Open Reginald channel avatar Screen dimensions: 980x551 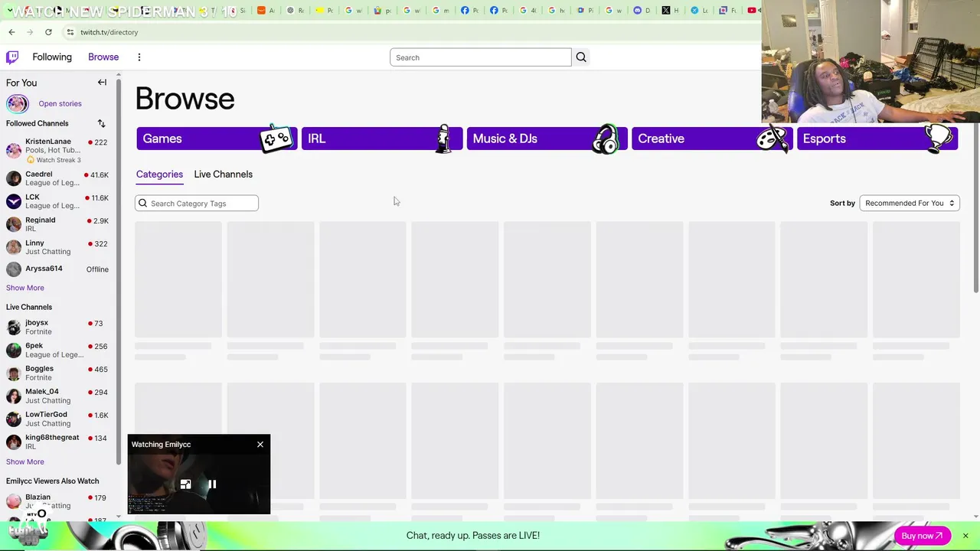click(14, 224)
